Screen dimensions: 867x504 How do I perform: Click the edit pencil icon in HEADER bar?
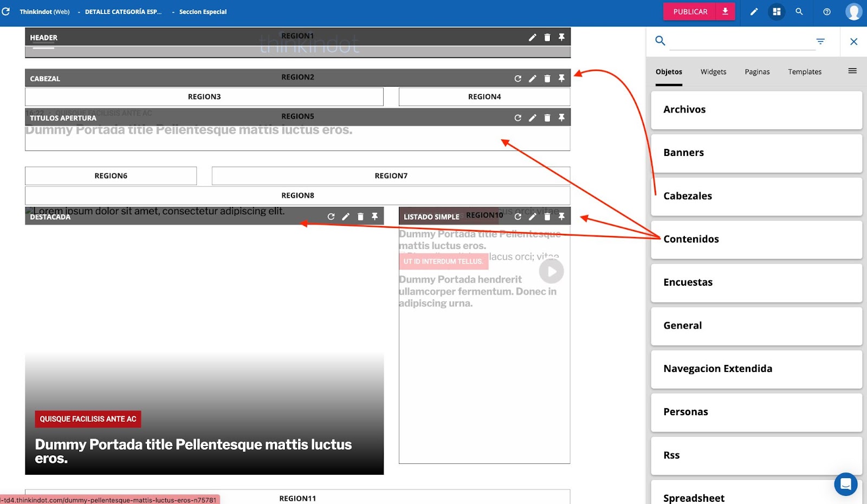(x=532, y=37)
